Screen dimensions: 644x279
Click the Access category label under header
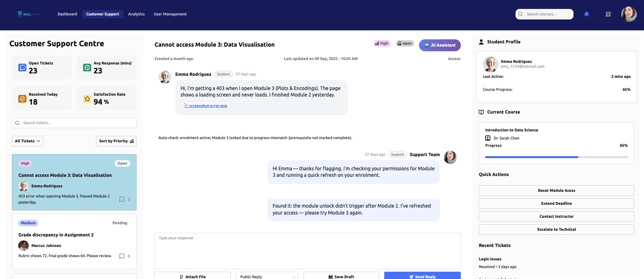(454, 59)
